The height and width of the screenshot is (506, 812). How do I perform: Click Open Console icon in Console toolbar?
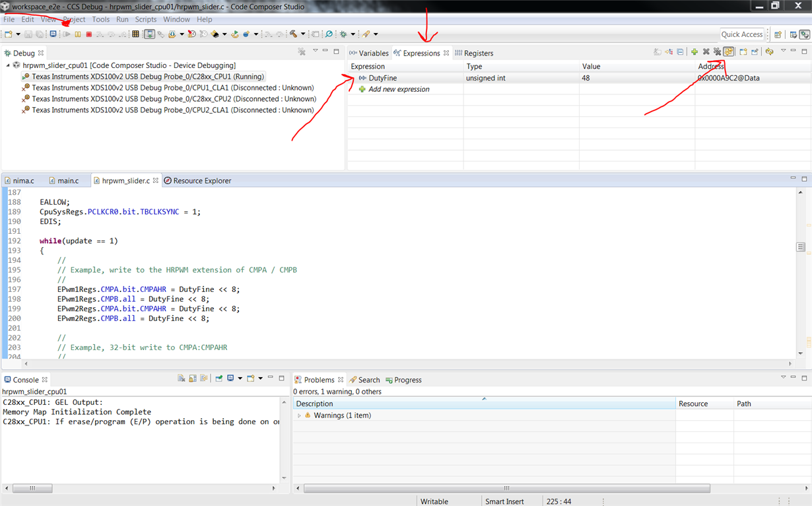click(251, 379)
